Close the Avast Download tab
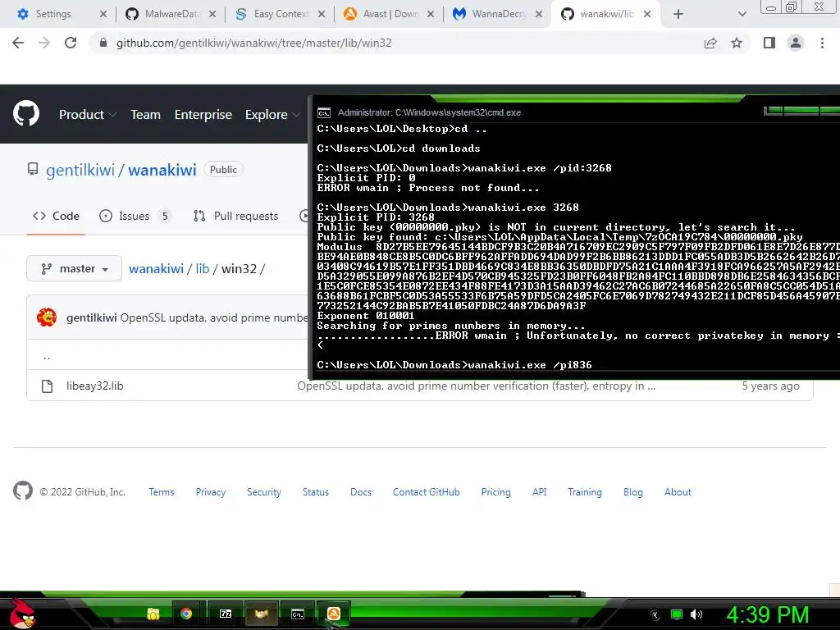The height and width of the screenshot is (630, 840). click(x=431, y=14)
